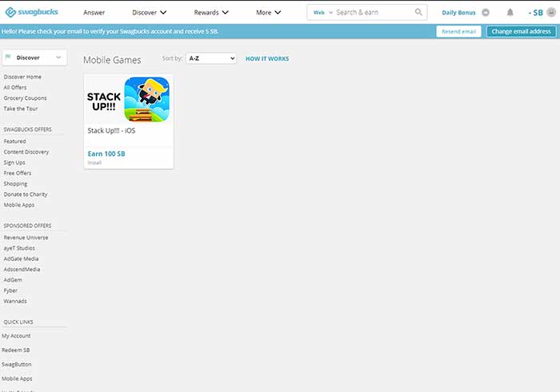560x392 pixels.
Task: Click the Change email address button
Action: (521, 31)
